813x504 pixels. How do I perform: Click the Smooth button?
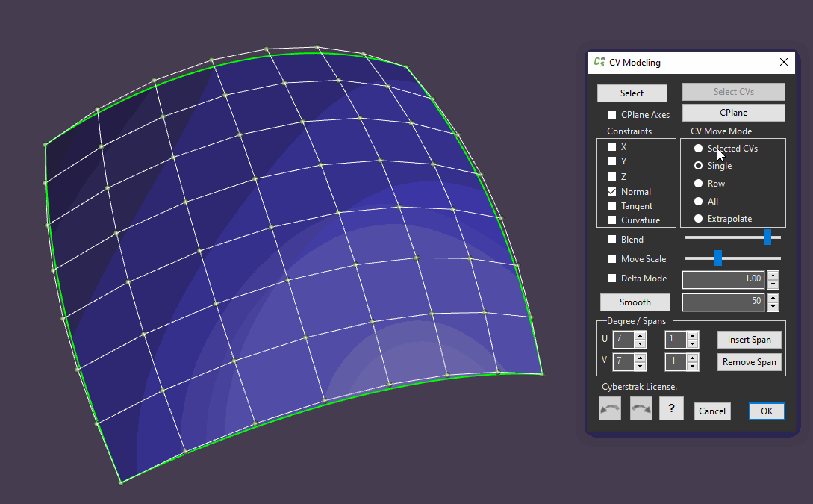[x=635, y=302]
